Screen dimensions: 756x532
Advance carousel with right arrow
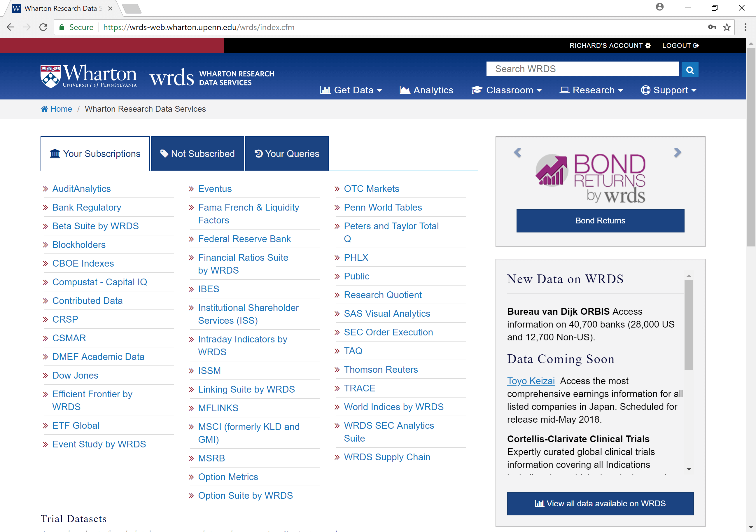point(677,153)
